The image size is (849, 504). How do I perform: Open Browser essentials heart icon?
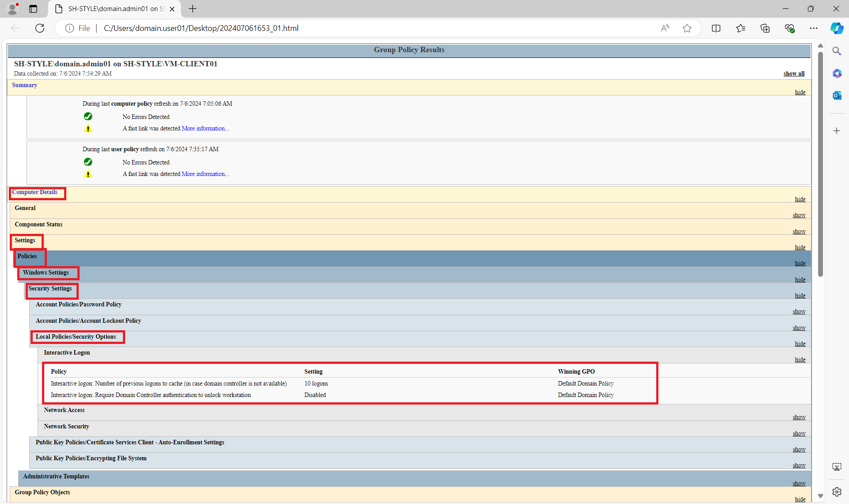click(789, 28)
